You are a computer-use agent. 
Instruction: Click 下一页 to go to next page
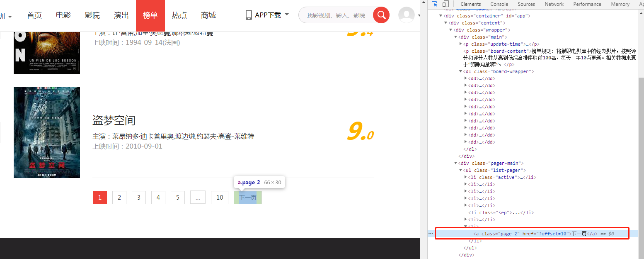(247, 197)
